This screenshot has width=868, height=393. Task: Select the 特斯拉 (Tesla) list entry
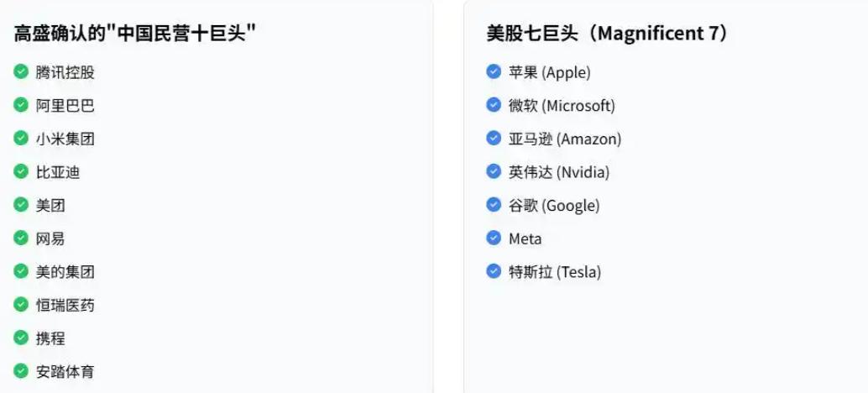pyautogui.click(x=555, y=272)
